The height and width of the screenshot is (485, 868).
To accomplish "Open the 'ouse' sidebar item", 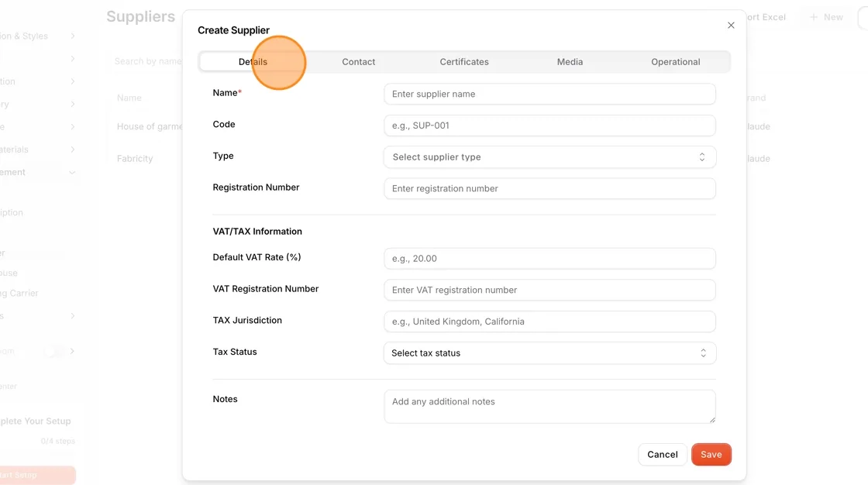I will click(x=9, y=273).
